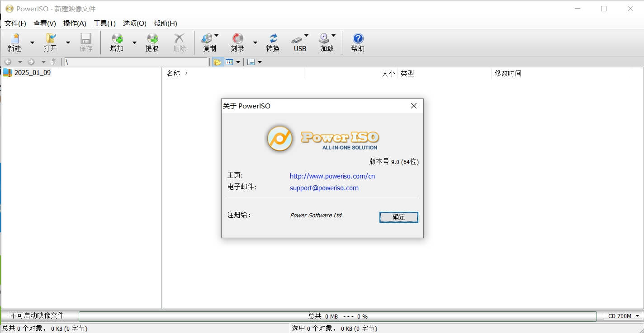
Task: Click the 选中 0 个对象 status text
Action: coord(334,328)
